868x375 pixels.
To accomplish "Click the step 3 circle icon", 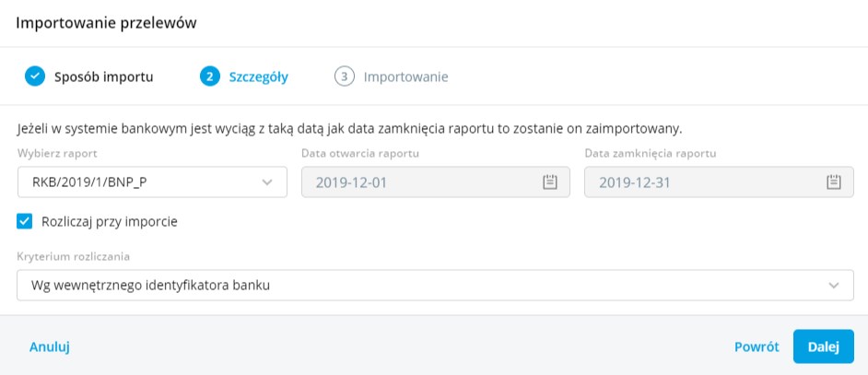I will 345,76.
